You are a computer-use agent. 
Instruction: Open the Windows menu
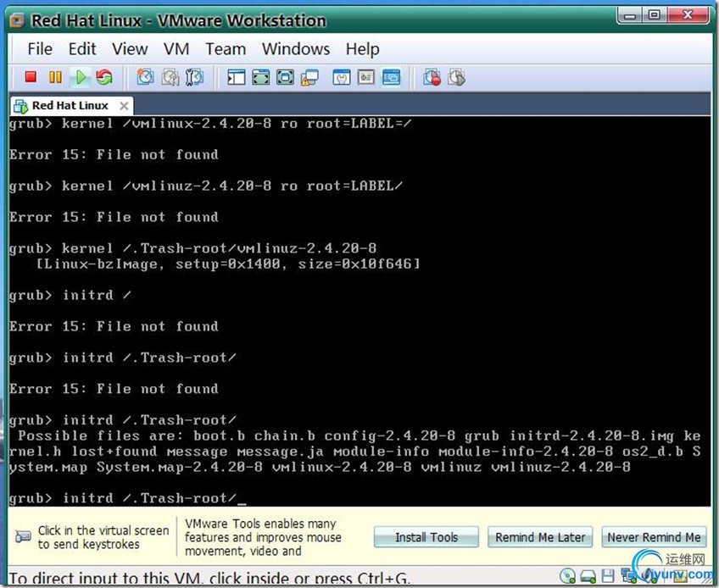tap(296, 49)
